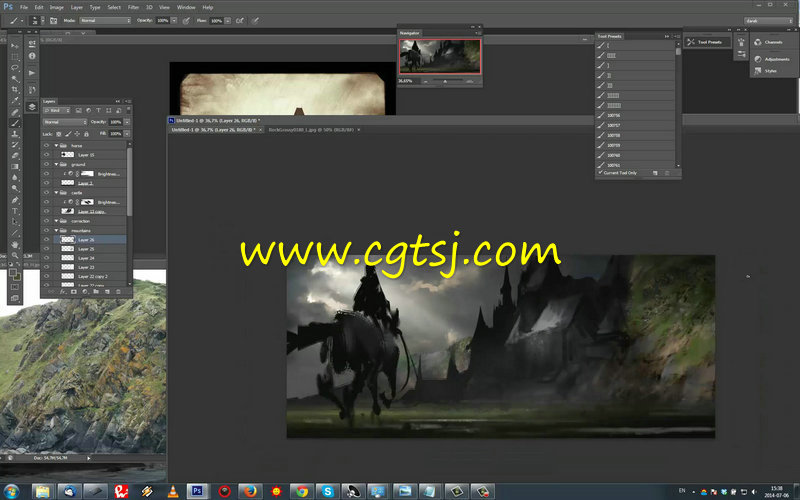Hide Layer 25 visibility
The width and height of the screenshot is (800, 500).
pyautogui.click(x=46, y=248)
